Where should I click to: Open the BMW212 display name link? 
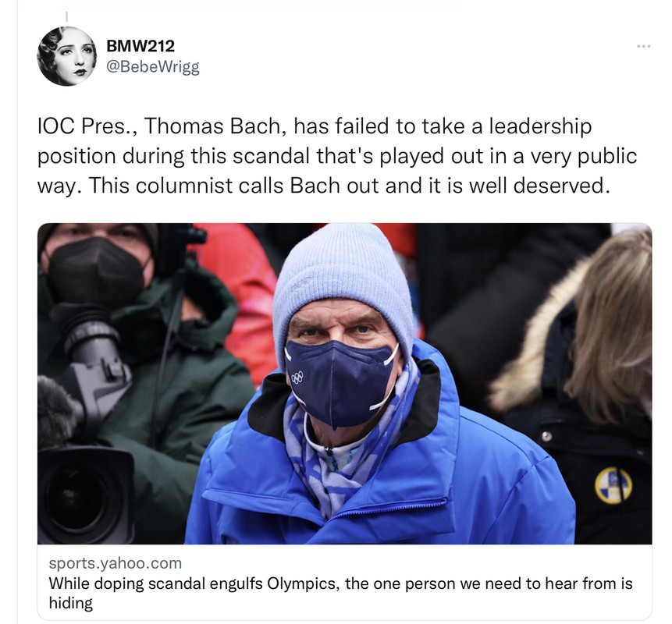(x=140, y=46)
